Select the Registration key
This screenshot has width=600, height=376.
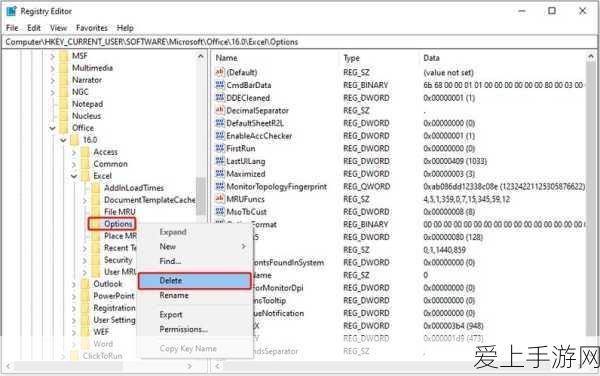coord(114,308)
